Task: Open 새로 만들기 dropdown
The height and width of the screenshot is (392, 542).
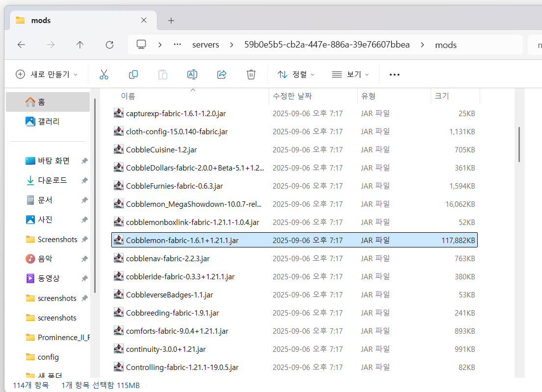Action: tap(47, 74)
